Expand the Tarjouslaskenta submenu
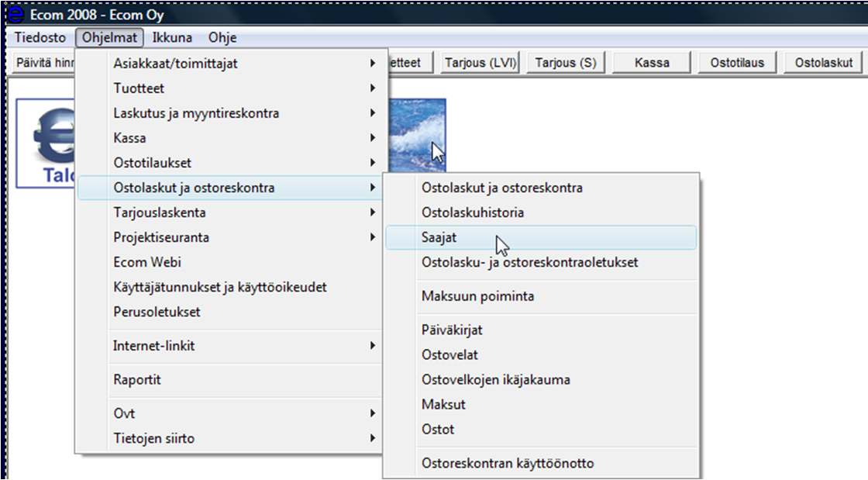The width and height of the screenshot is (868, 480). (229, 212)
